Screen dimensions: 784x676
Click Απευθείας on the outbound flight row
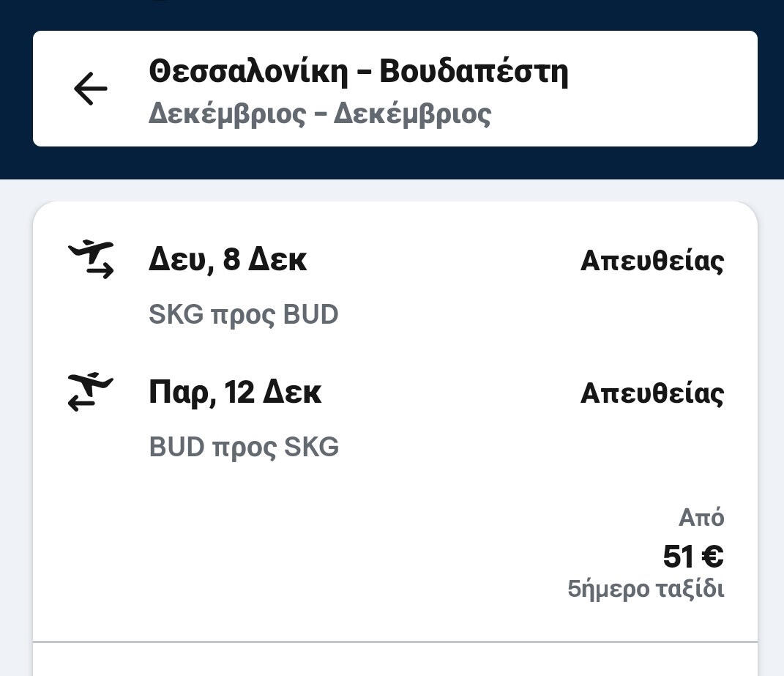652,261
